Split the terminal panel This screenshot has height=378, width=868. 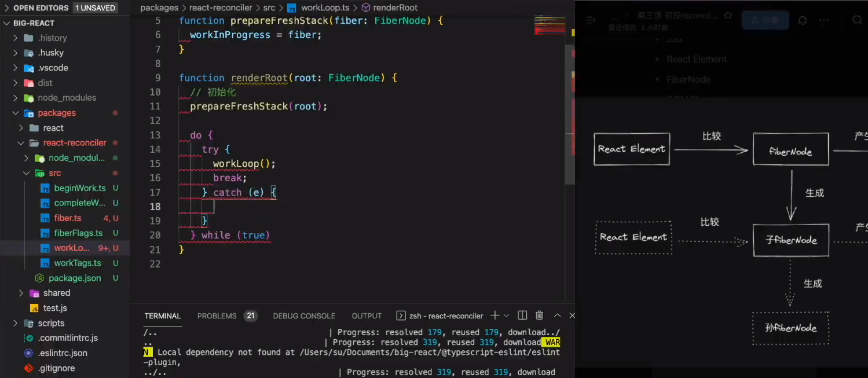[x=522, y=315]
